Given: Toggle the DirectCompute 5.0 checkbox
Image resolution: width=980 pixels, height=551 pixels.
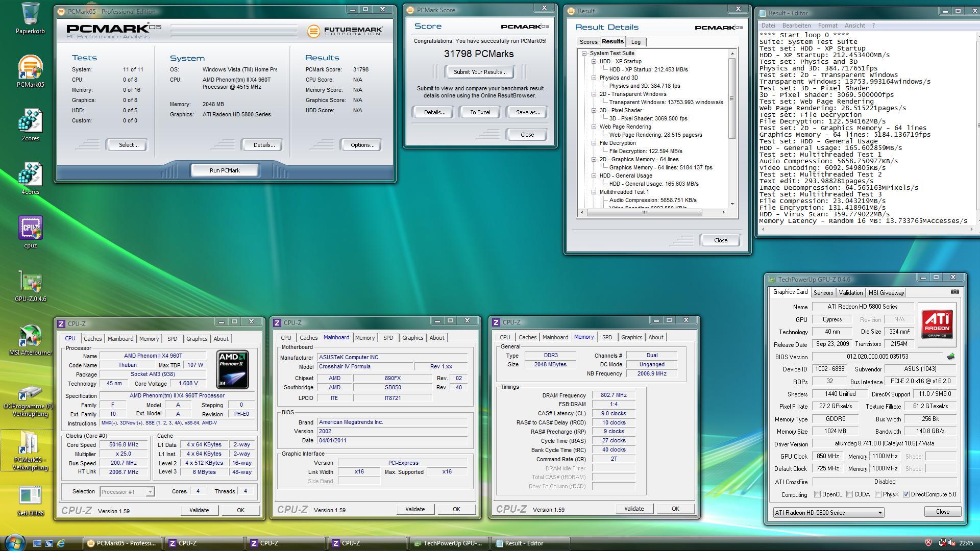Looking at the screenshot, I should pos(906,494).
